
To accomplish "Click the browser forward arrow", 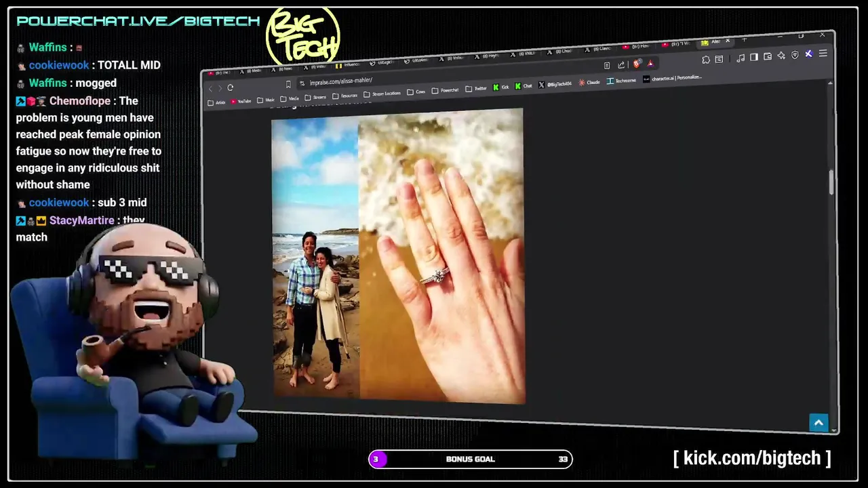I will [220, 88].
